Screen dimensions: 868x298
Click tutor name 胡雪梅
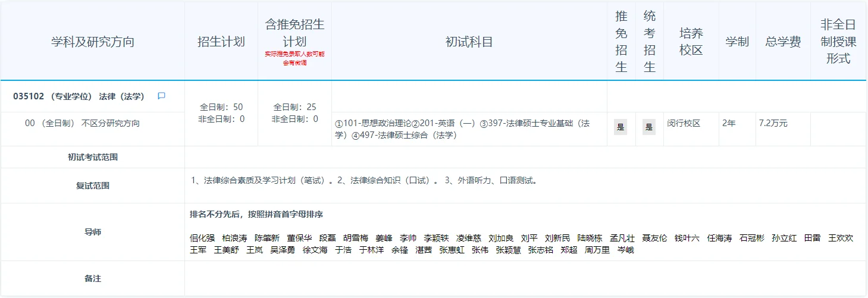tap(356, 238)
